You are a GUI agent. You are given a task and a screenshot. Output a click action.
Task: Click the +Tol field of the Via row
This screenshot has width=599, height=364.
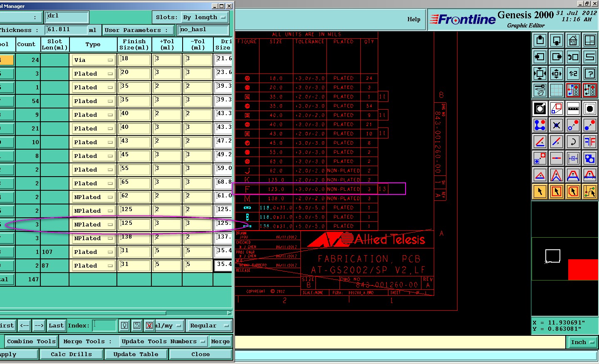[x=167, y=60]
